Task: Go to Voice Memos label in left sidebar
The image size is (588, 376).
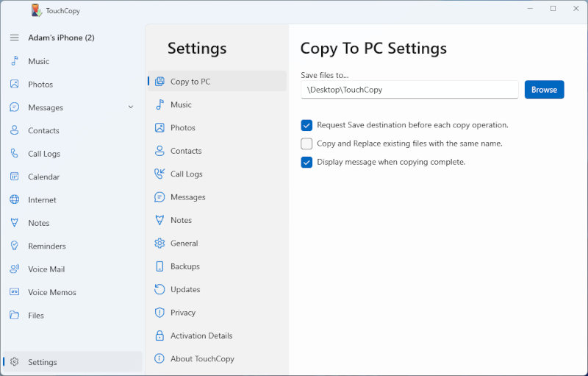Action: point(52,292)
